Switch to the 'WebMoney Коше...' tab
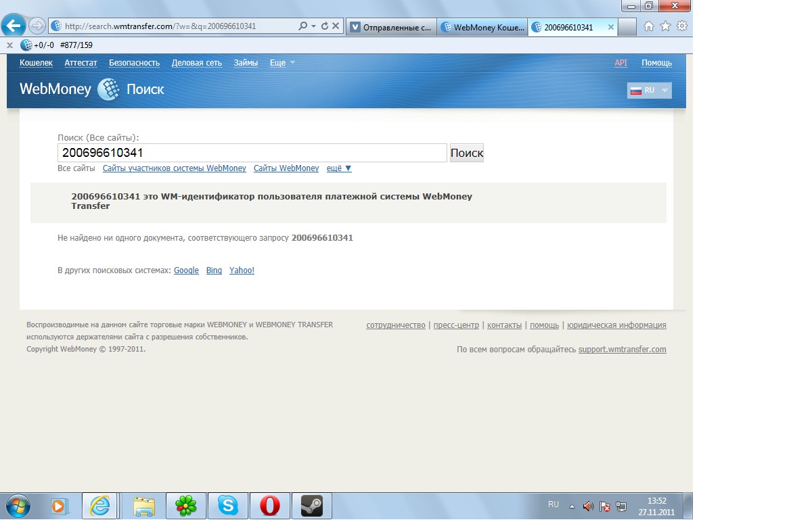Image resolution: width=812 pixels, height=522 pixels. point(482,27)
